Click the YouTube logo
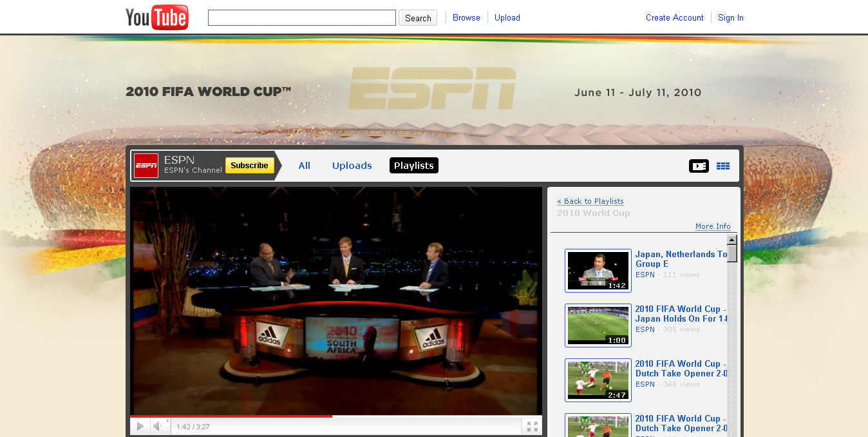This screenshot has height=437, width=868. (157, 17)
